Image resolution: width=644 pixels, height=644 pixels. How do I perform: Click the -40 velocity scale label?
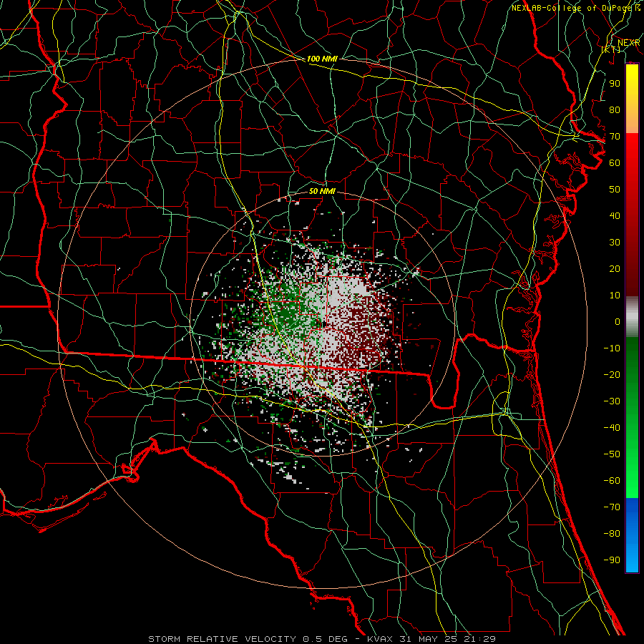point(612,428)
